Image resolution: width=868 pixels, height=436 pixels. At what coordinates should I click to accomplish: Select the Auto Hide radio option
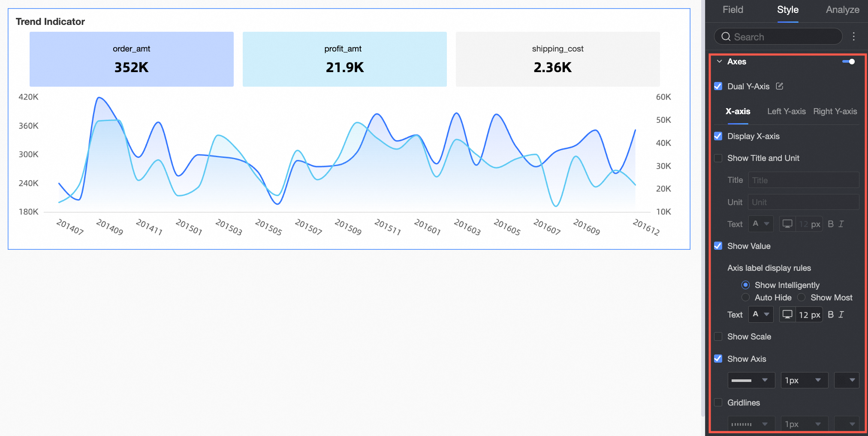746,297
